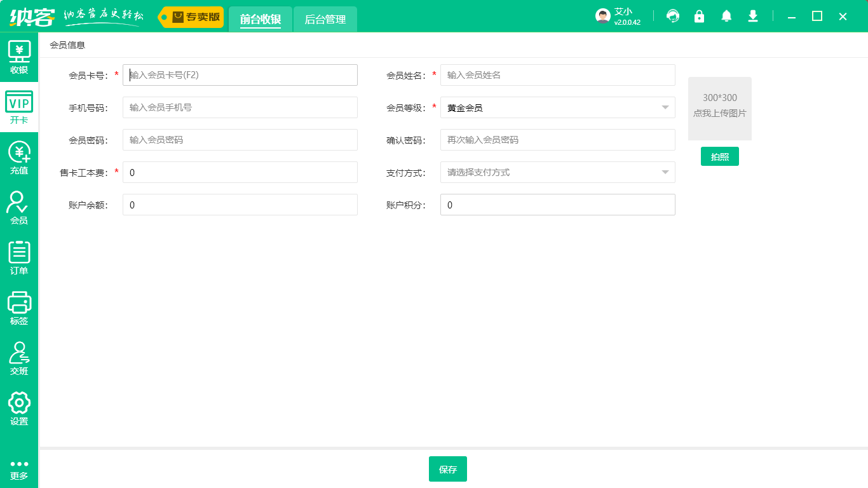Click the 保存 save button

447,470
